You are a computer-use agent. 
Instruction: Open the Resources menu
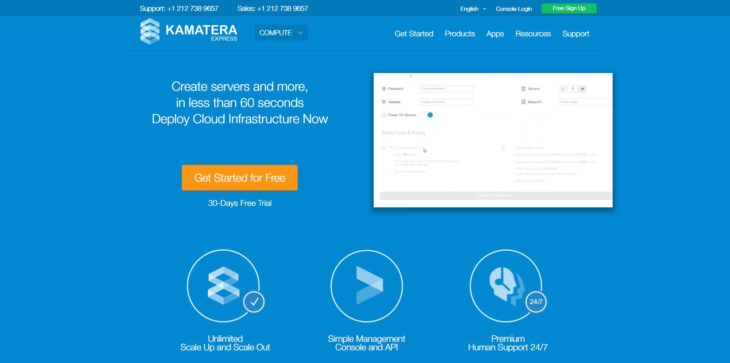(533, 34)
